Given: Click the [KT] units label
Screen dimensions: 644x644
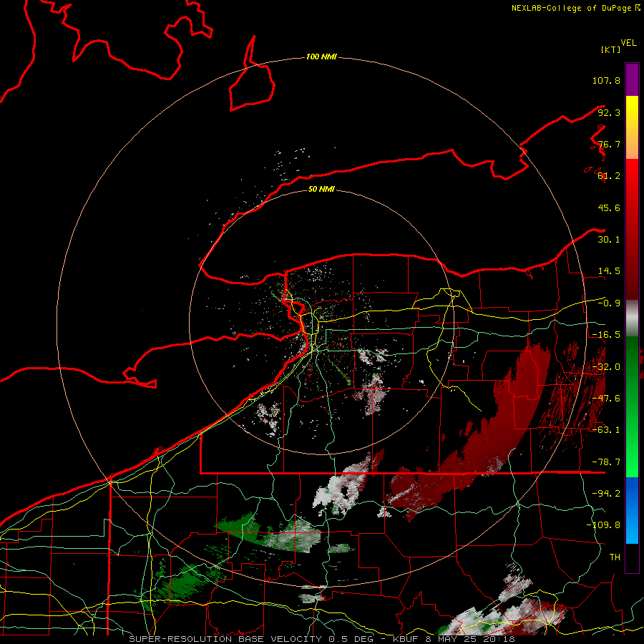Looking at the screenshot, I should (611, 49).
